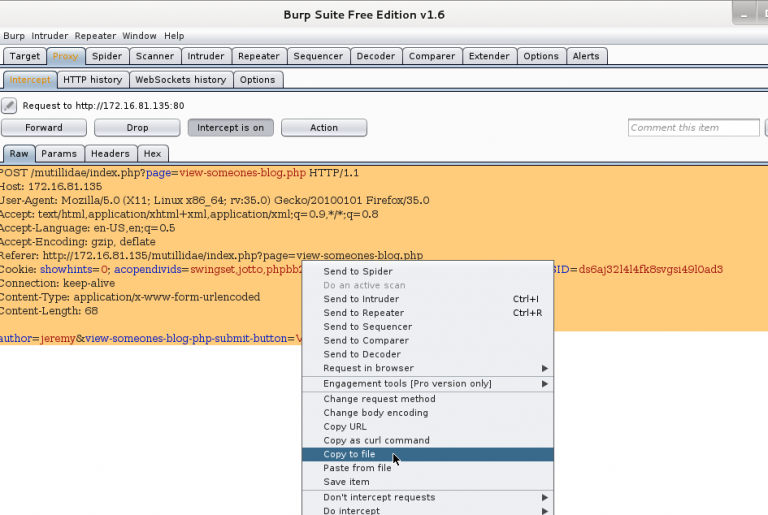This screenshot has width=768, height=515.
Task: Select the Raw view tab
Action: click(x=19, y=154)
